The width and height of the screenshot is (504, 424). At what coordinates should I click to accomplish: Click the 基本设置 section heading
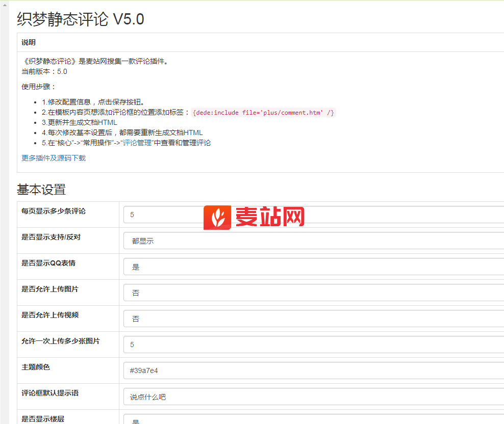(x=41, y=190)
